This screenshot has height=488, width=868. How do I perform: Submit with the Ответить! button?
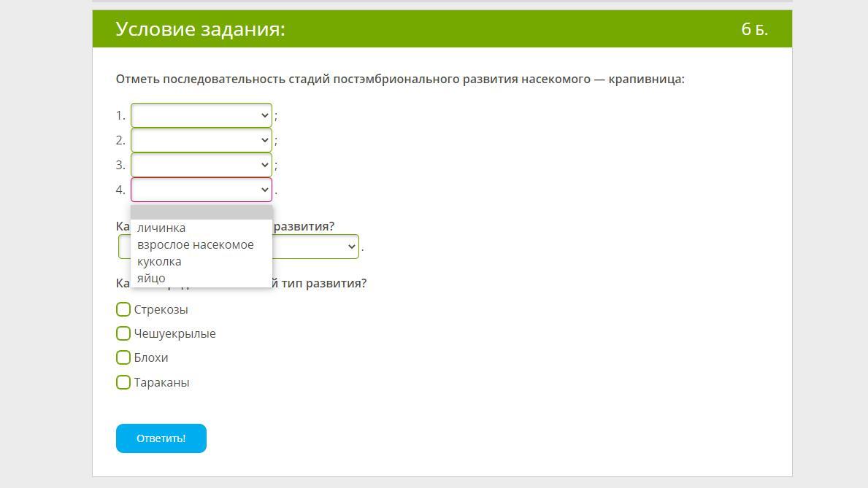pyautogui.click(x=161, y=438)
